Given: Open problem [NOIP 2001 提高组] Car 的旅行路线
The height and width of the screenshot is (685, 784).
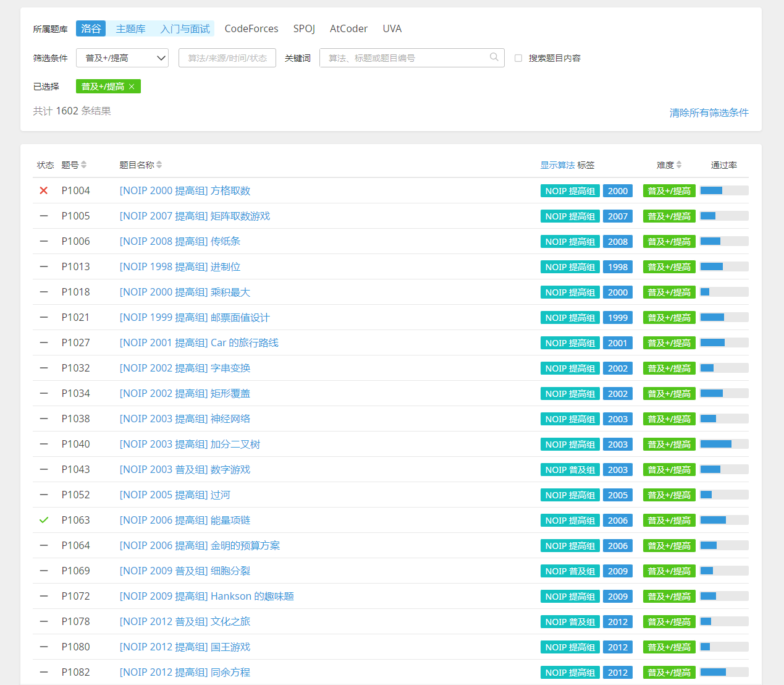Looking at the screenshot, I should tap(199, 342).
